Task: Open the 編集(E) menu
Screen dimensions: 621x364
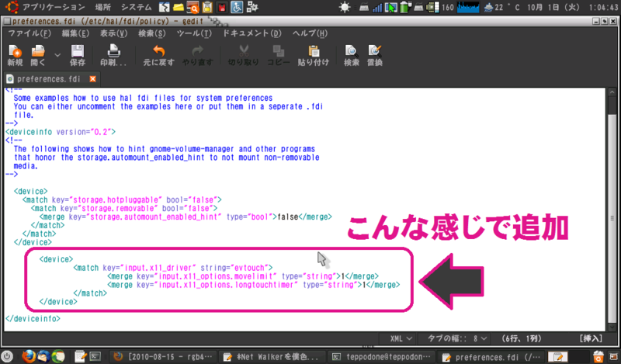Action: pos(75,33)
